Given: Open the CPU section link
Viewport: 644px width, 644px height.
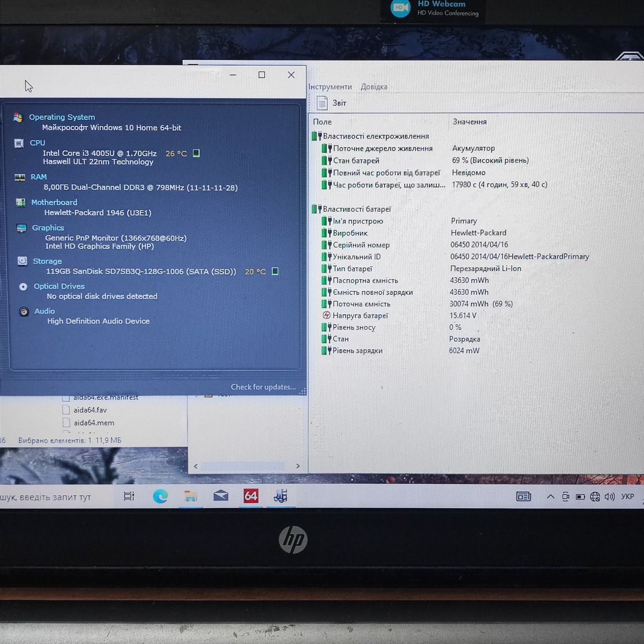Looking at the screenshot, I should (37, 143).
